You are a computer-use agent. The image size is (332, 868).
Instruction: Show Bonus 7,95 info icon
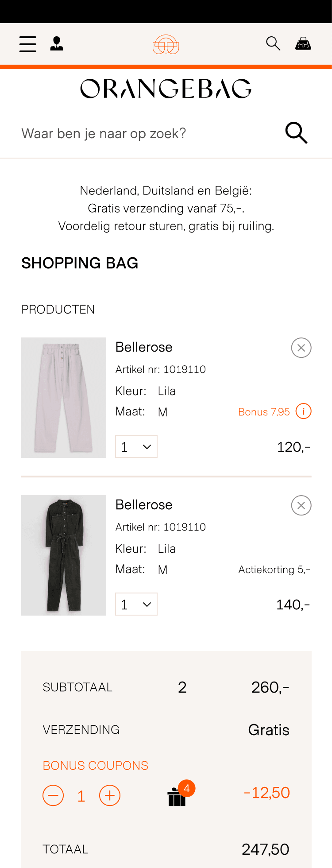303,411
